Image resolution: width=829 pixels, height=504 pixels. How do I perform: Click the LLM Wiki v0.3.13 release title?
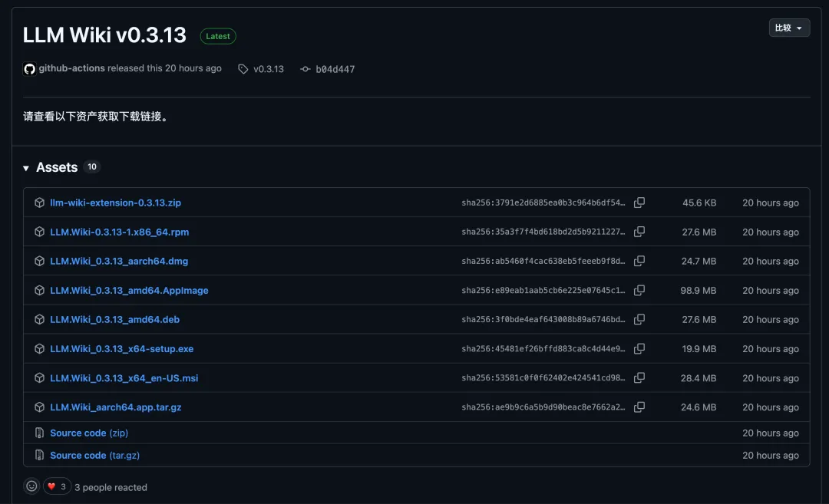tap(104, 35)
